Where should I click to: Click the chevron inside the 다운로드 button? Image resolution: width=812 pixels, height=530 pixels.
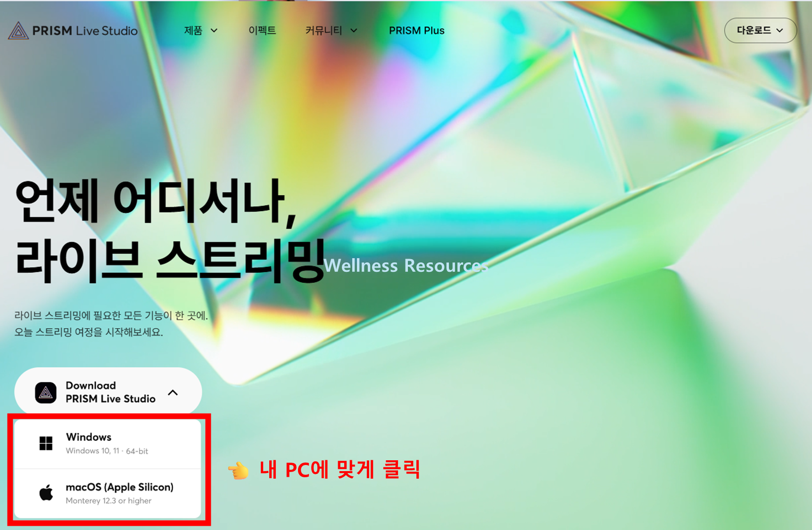coord(780,31)
